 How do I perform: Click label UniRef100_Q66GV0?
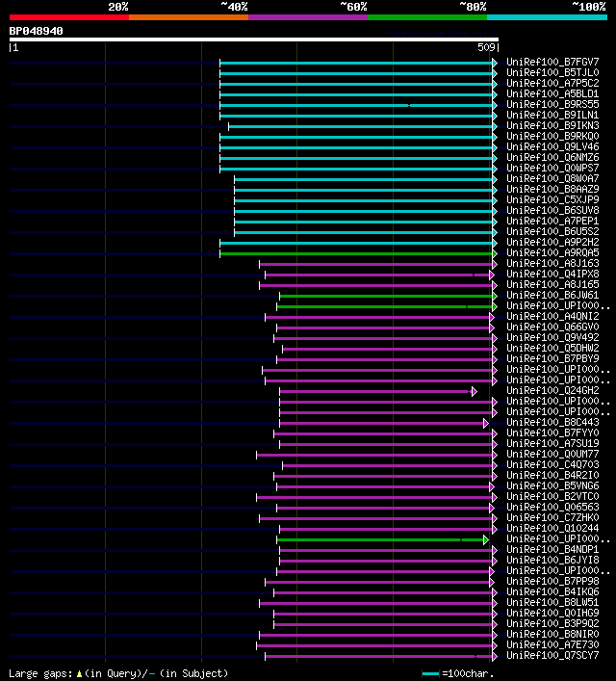coord(552,327)
